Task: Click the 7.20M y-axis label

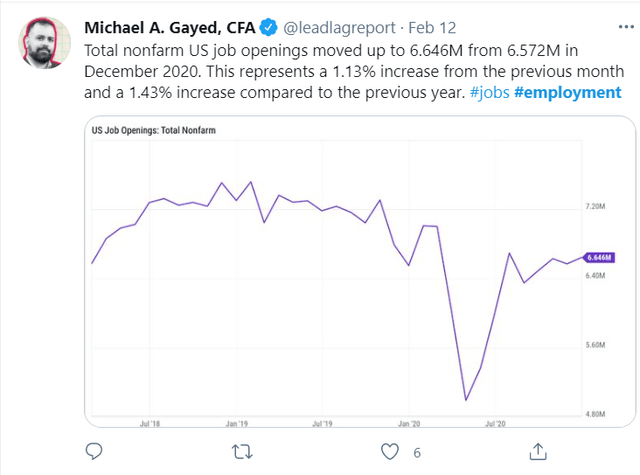Action: [x=595, y=206]
